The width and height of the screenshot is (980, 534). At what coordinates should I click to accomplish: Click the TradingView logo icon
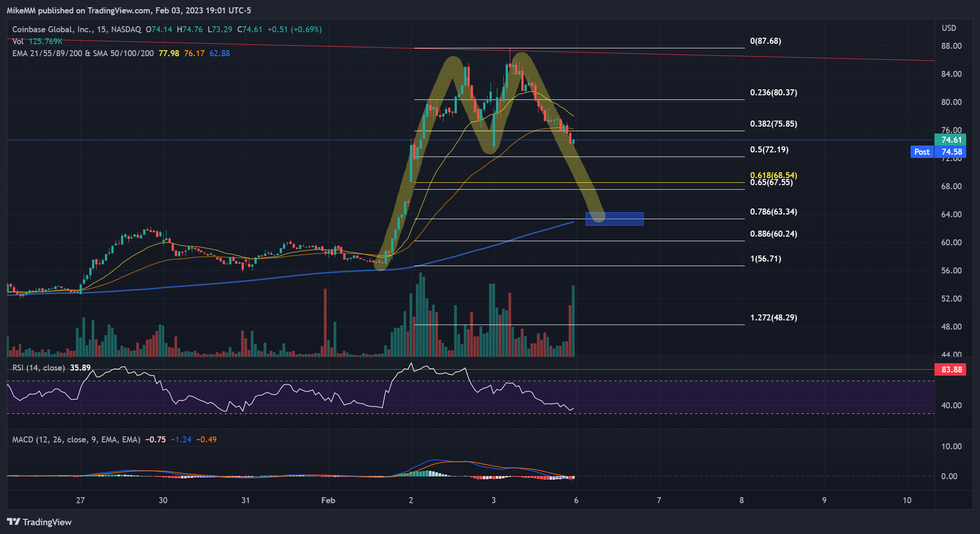coord(13,522)
